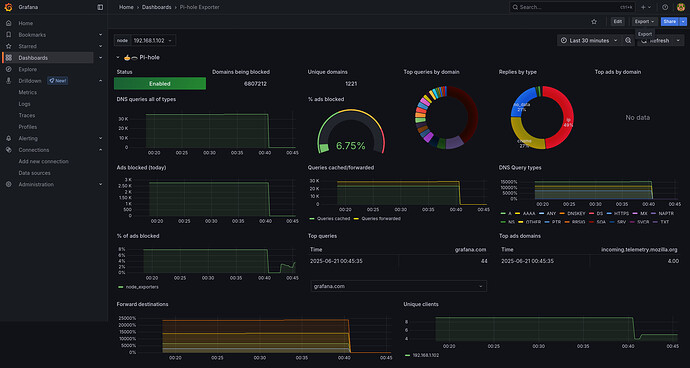Image resolution: width=690 pixels, height=368 pixels.
Task: Star this dashboard as favorite
Action: click(594, 22)
